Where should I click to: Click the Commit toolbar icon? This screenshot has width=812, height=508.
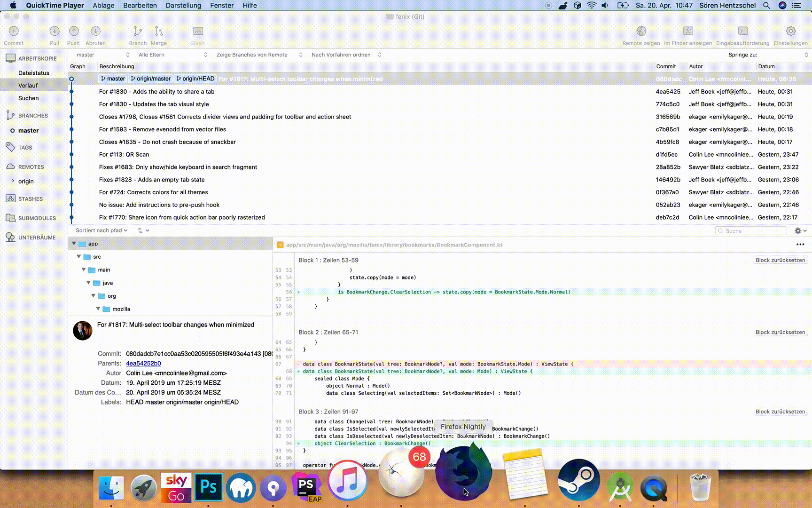coord(14,32)
